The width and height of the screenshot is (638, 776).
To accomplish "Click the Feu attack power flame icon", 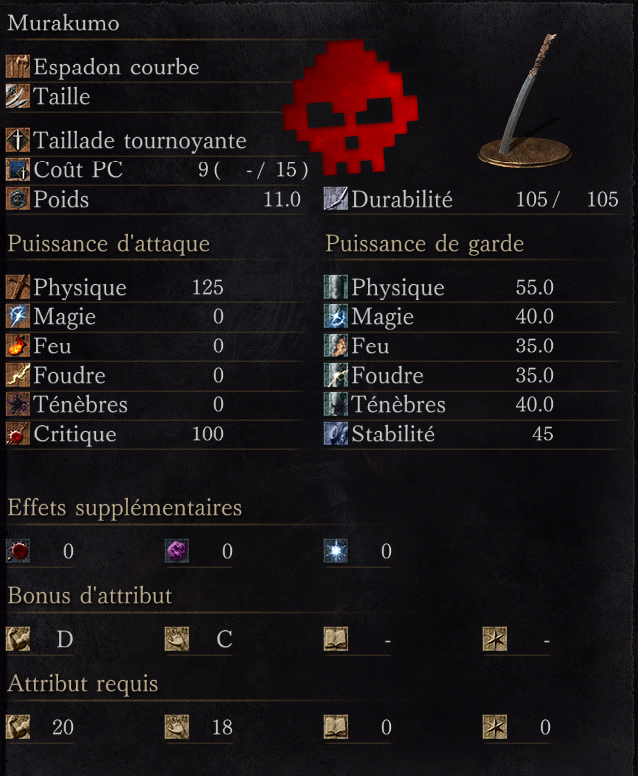I will 18,346.
